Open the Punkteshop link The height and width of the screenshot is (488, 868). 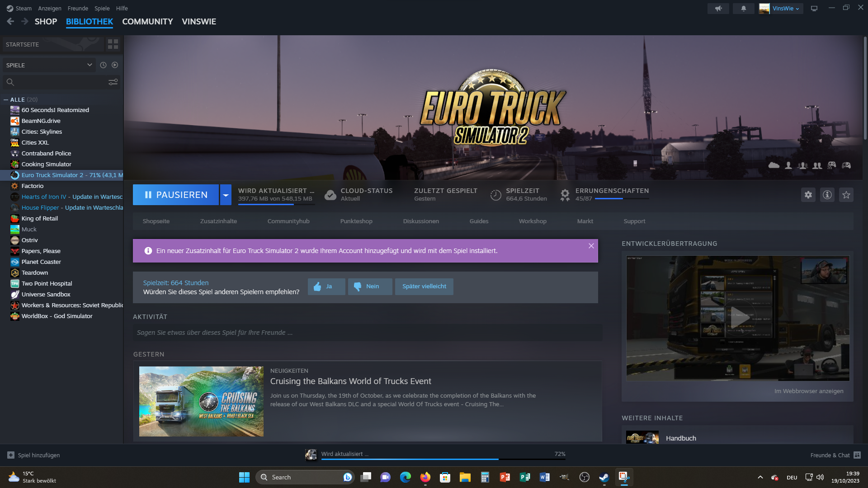point(356,221)
